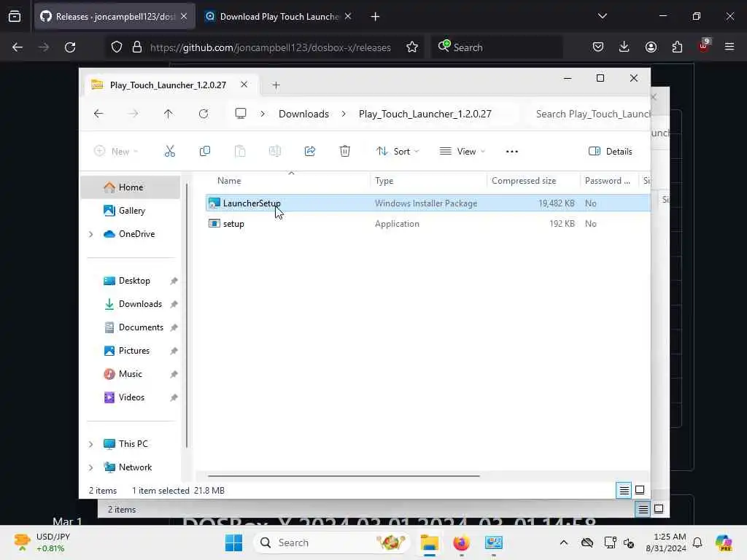Open the notification bell in system tray

(697, 542)
